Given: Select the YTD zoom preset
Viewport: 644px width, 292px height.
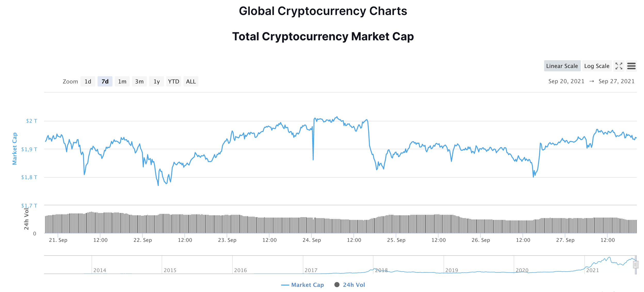Looking at the screenshot, I should point(174,81).
